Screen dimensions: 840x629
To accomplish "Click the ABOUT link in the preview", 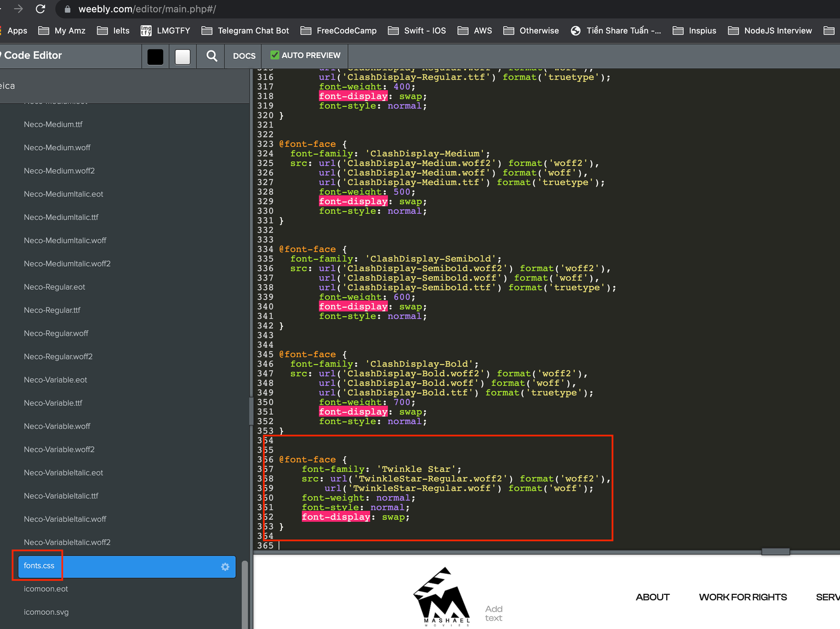I will (x=652, y=597).
